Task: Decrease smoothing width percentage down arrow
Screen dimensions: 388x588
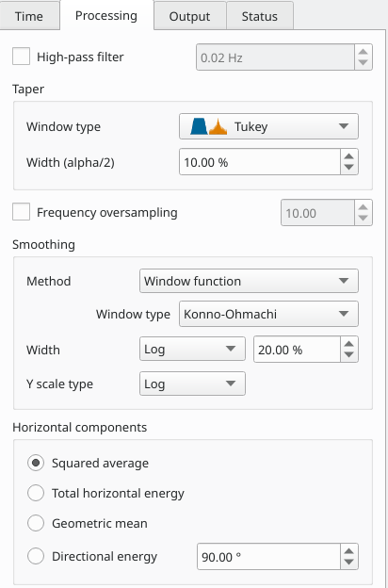Action: click(x=349, y=355)
